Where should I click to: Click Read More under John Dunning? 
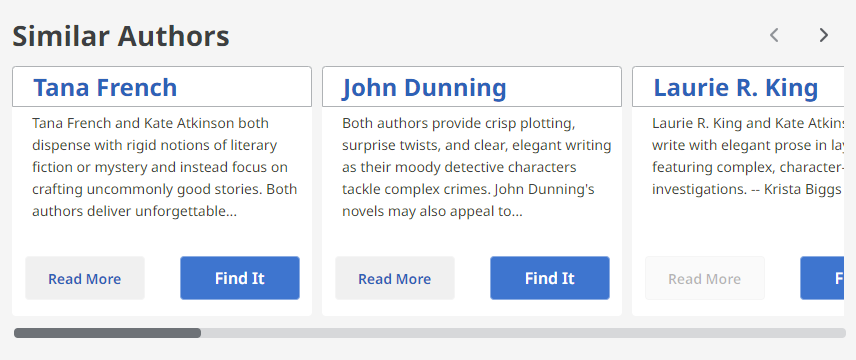point(395,278)
